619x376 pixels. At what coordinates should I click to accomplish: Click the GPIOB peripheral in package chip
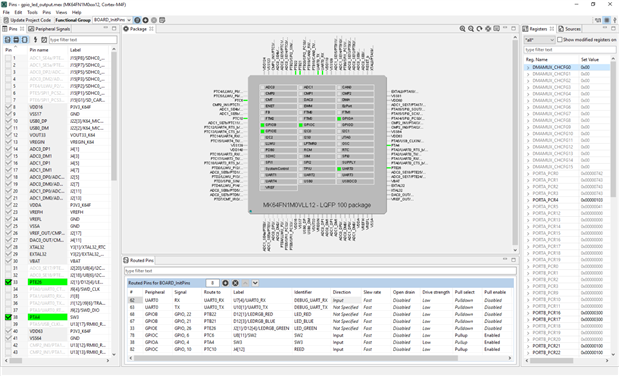tap(278, 125)
